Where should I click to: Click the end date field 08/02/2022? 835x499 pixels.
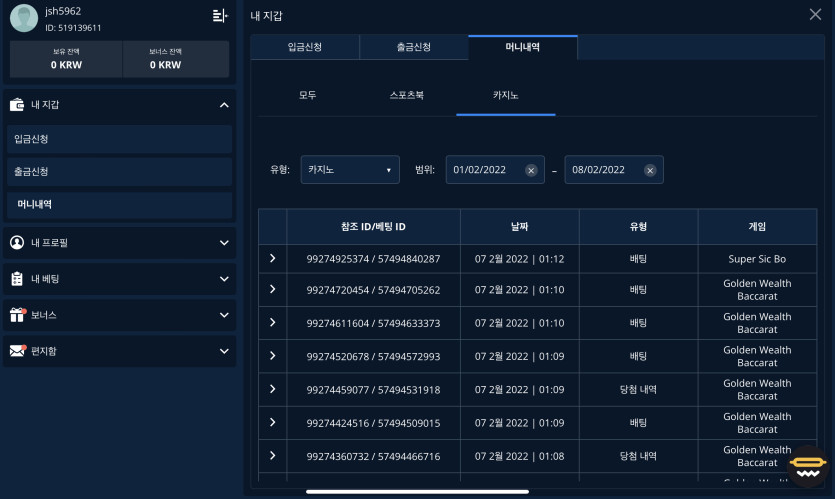[614, 170]
